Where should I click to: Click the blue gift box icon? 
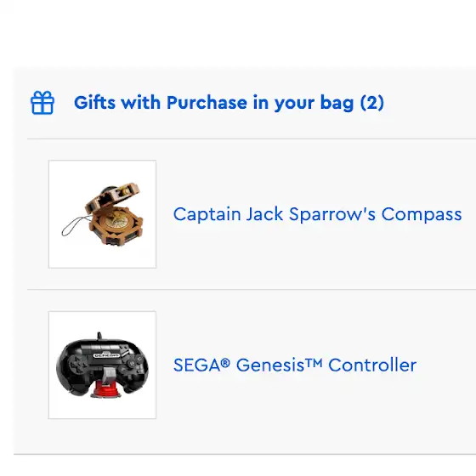pos(42,103)
